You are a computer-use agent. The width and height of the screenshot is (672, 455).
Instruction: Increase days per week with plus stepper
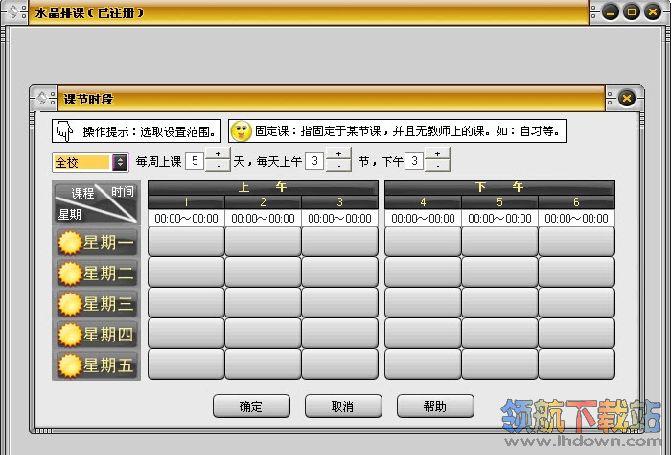[x=218, y=154]
